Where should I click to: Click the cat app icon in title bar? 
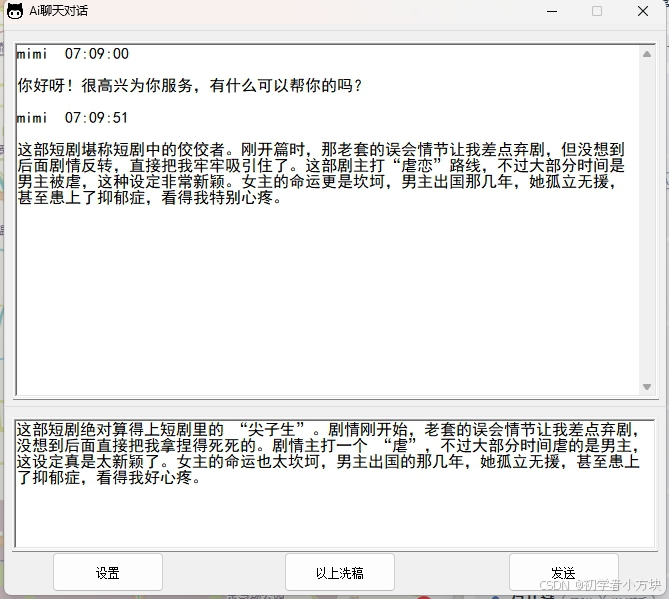click(x=15, y=11)
